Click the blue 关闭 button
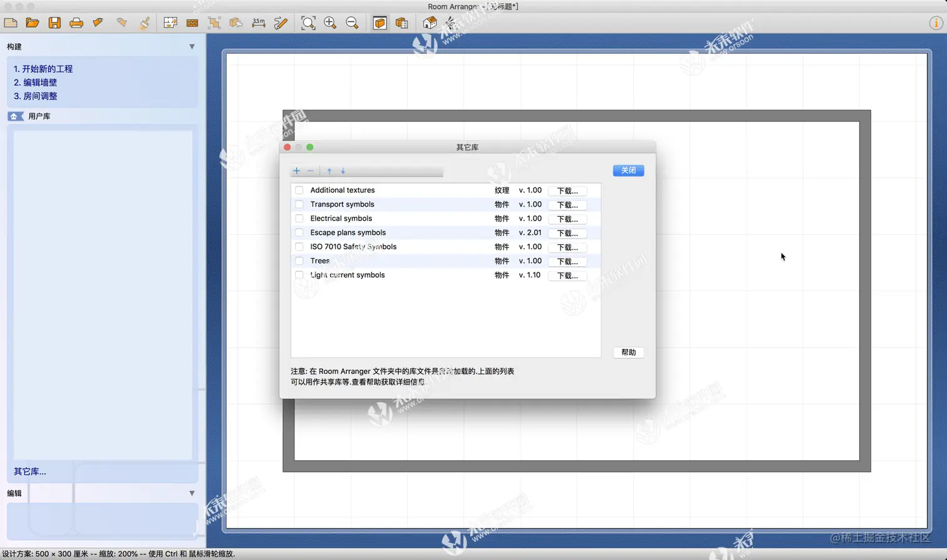The height and width of the screenshot is (560, 947). 628,170
